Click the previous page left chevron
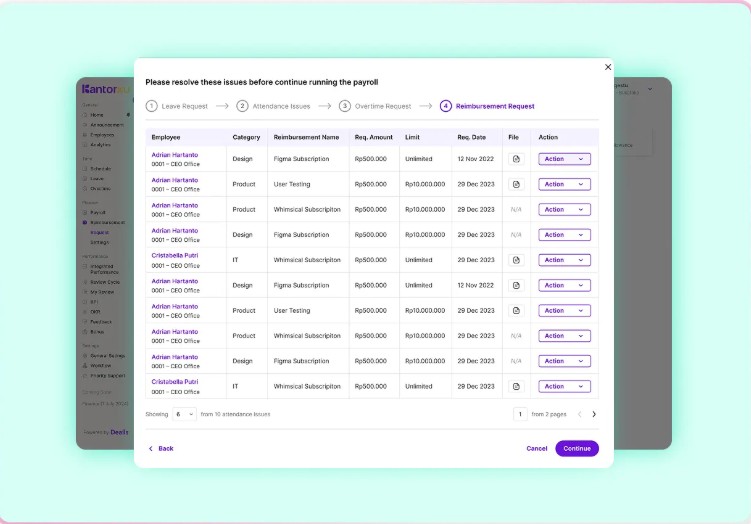The image size is (751, 524). [580, 414]
